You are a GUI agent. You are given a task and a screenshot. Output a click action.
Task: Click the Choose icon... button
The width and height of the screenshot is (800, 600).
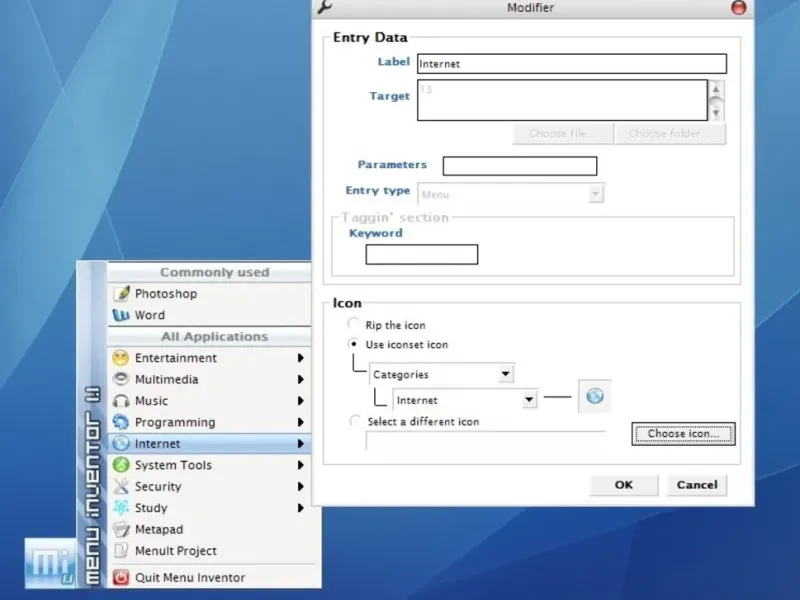coord(683,434)
